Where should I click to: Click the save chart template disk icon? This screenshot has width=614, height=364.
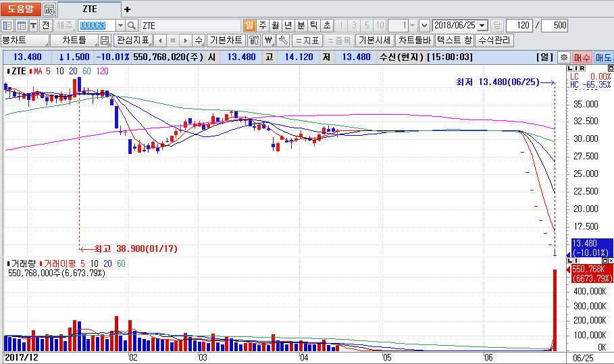105,41
